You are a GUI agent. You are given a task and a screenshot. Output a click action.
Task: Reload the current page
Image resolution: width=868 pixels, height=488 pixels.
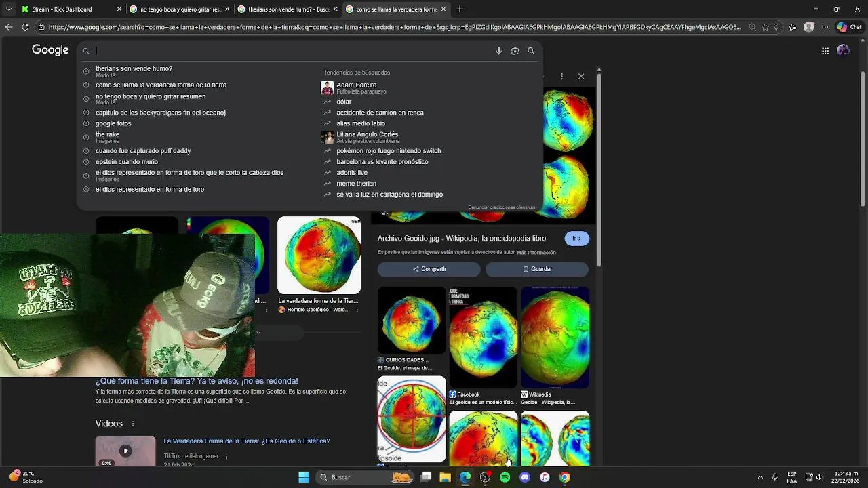click(x=25, y=27)
